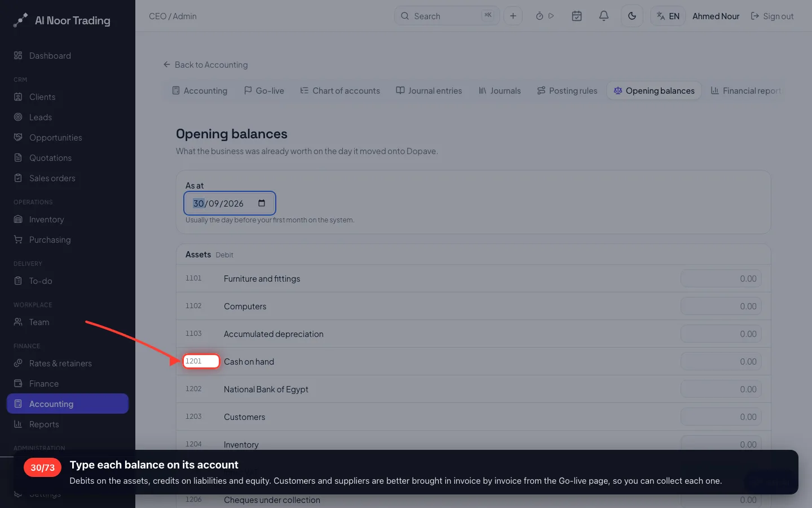This screenshot has height=508, width=812.
Task: Toggle dark mode moon button
Action: click(x=632, y=16)
